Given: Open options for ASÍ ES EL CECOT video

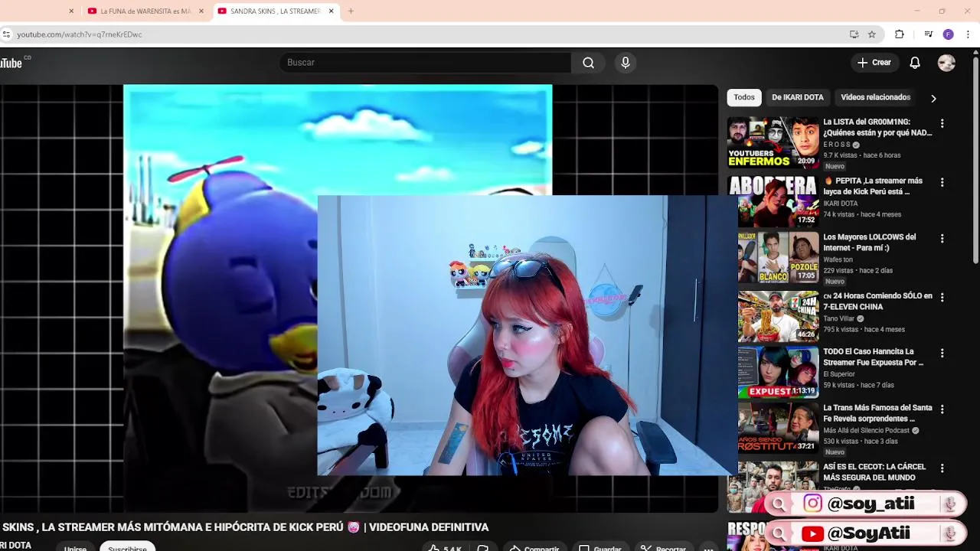Looking at the screenshot, I should click(x=942, y=468).
